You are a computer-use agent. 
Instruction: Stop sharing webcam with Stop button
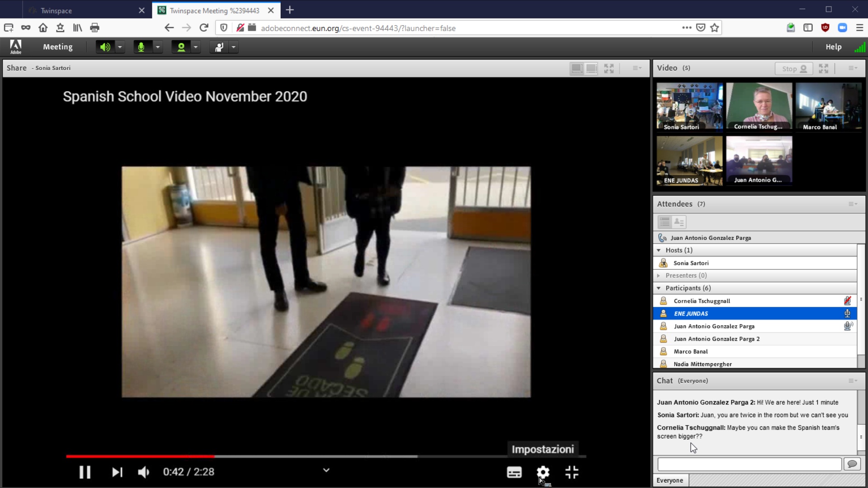pyautogui.click(x=794, y=69)
